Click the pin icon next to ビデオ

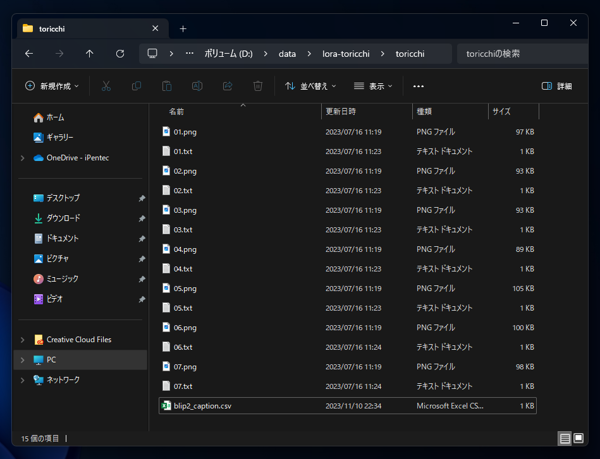pos(142,299)
